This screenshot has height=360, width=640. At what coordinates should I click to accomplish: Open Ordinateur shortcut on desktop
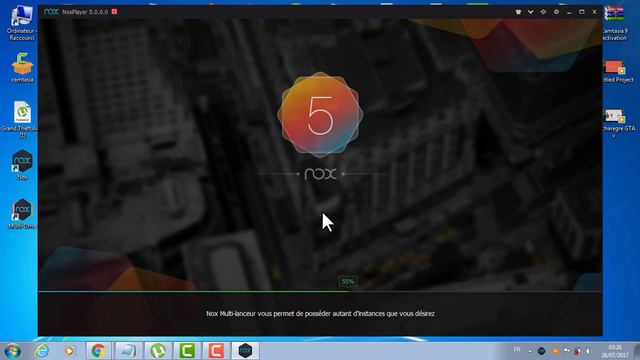coord(21,23)
